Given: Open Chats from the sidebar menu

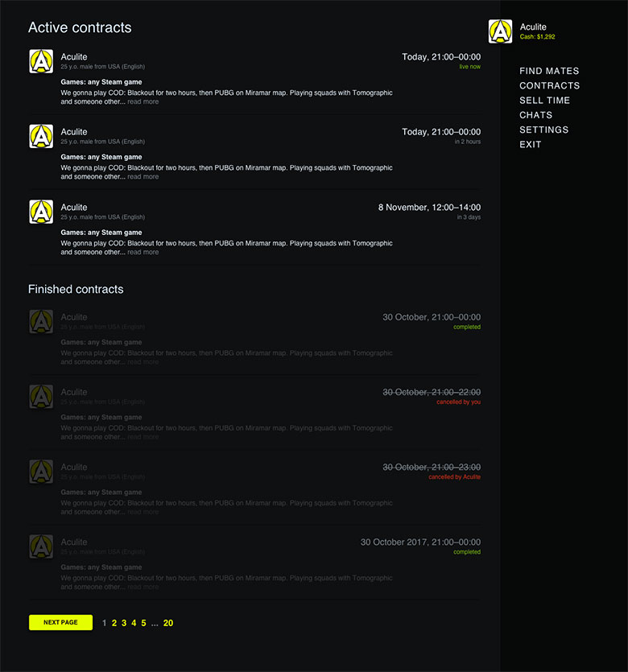Looking at the screenshot, I should pos(536,115).
